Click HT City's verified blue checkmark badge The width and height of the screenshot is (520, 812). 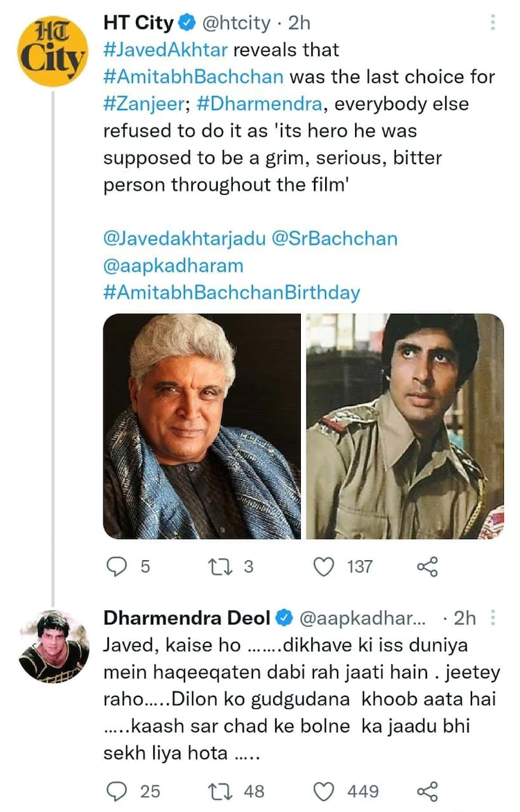185,22
